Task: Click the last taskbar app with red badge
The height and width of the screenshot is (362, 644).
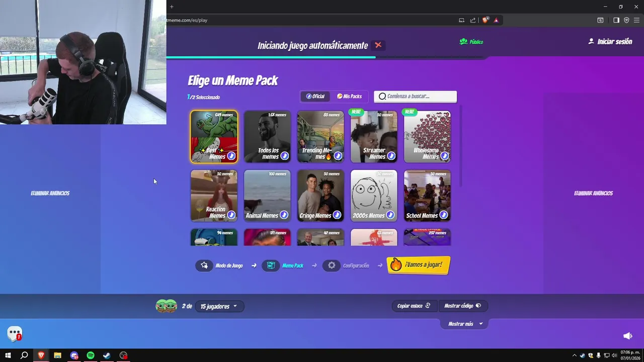Action: (123, 355)
